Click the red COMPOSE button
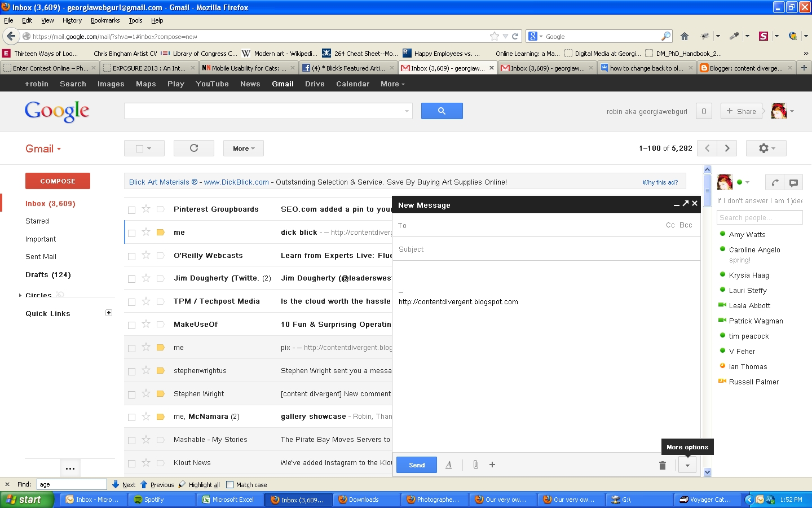812x508 pixels. [58, 181]
